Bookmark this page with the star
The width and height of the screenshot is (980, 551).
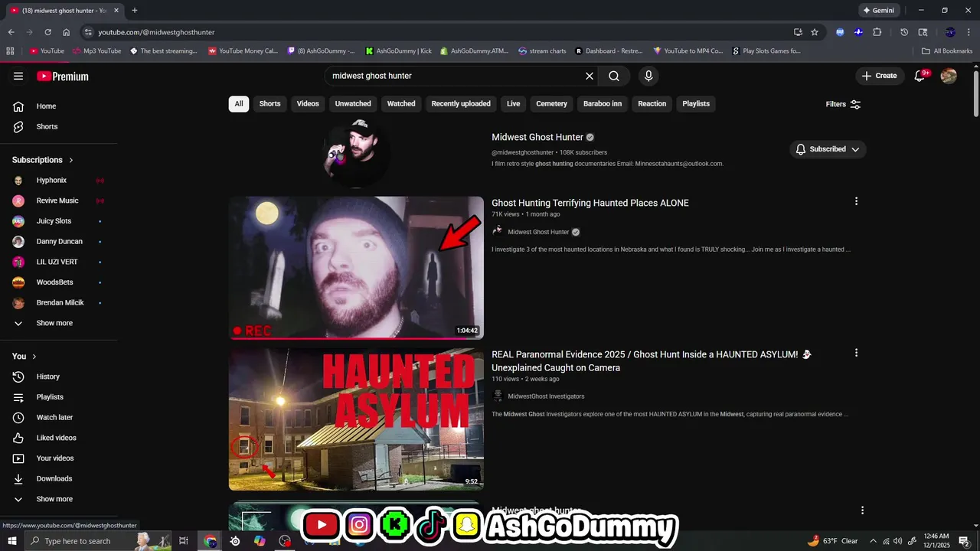(815, 32)
